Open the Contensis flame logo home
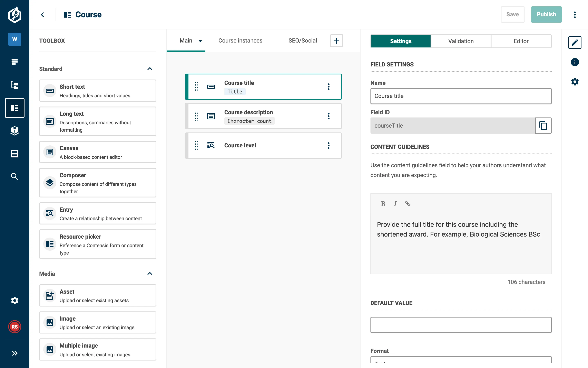588x368 pixels. coord(14,15)
